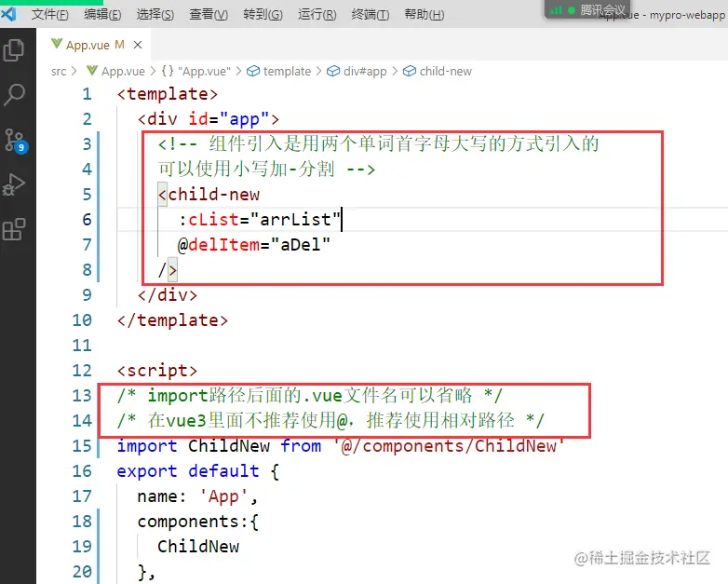Click the id="app" attribute on line 2
Image resolution: width=728 pixels, height=584 pixels.
point(228,119)
